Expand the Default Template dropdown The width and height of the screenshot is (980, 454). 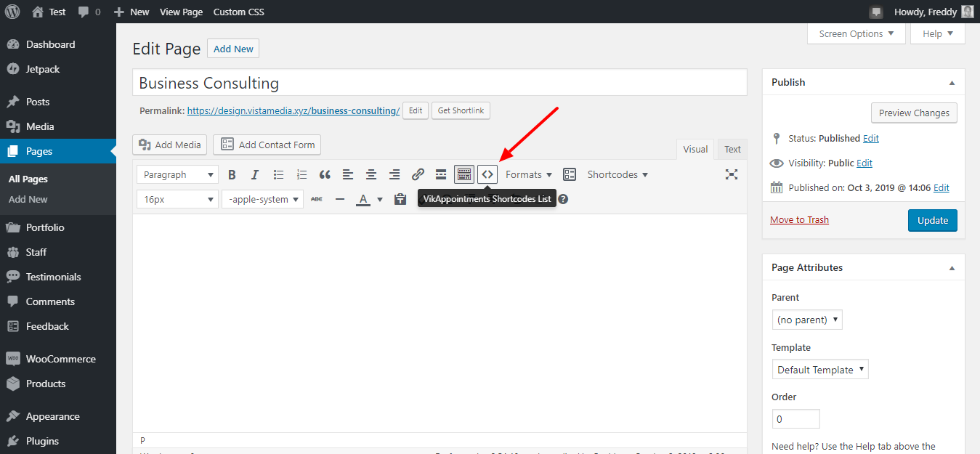point(820,370)
